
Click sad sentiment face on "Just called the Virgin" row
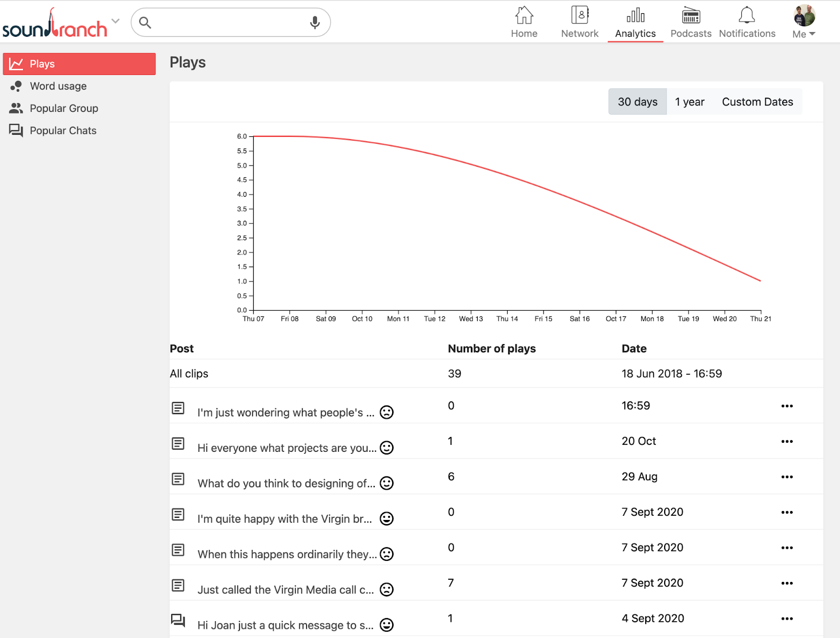click(x=387, y=590)
